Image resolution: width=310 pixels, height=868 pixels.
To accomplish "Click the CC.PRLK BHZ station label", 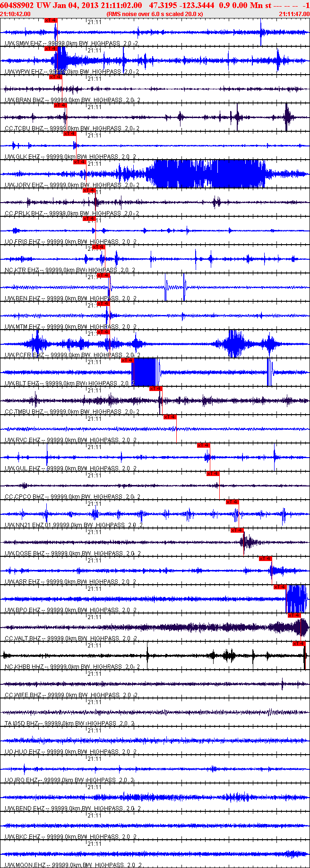I will point(25,213).
